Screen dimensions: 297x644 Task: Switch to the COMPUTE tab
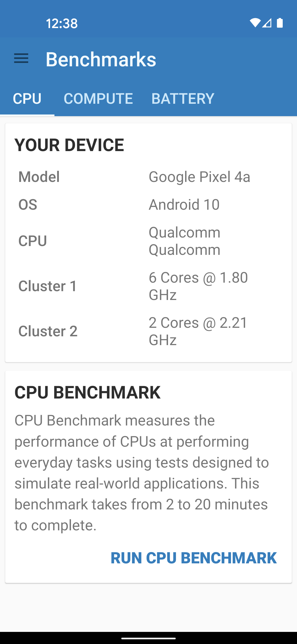98,99
